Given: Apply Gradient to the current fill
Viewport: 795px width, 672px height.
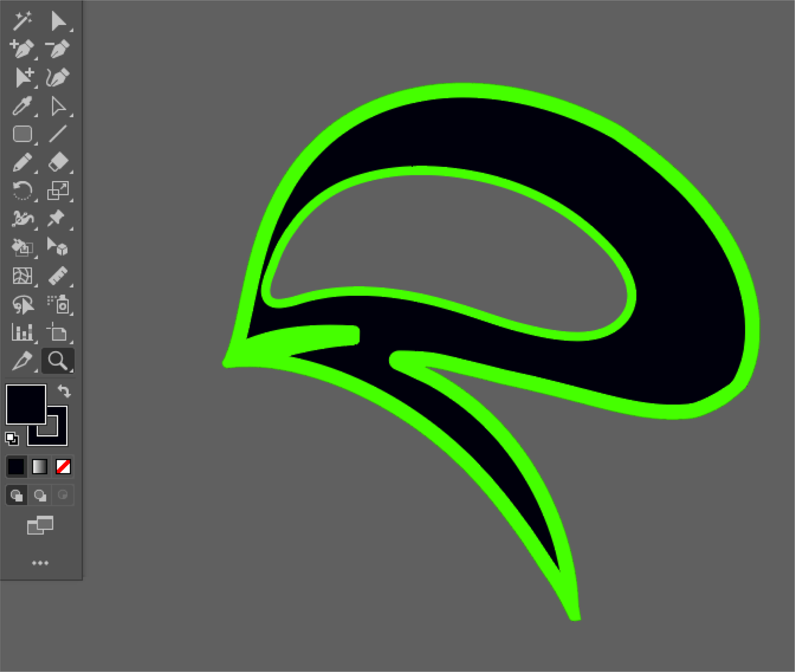Looking at the screenshot, I should point(40,467).
